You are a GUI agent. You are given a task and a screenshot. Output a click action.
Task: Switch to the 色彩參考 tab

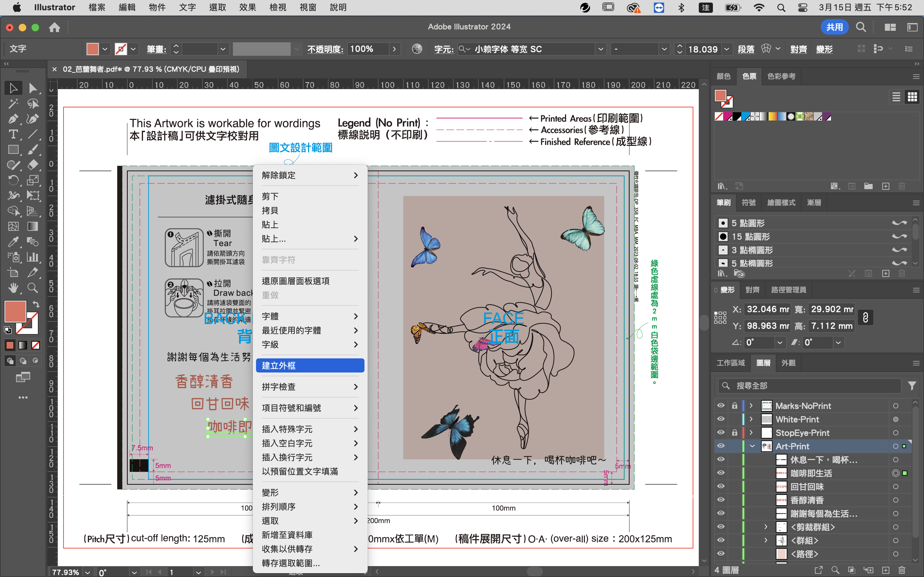point(781,76)
